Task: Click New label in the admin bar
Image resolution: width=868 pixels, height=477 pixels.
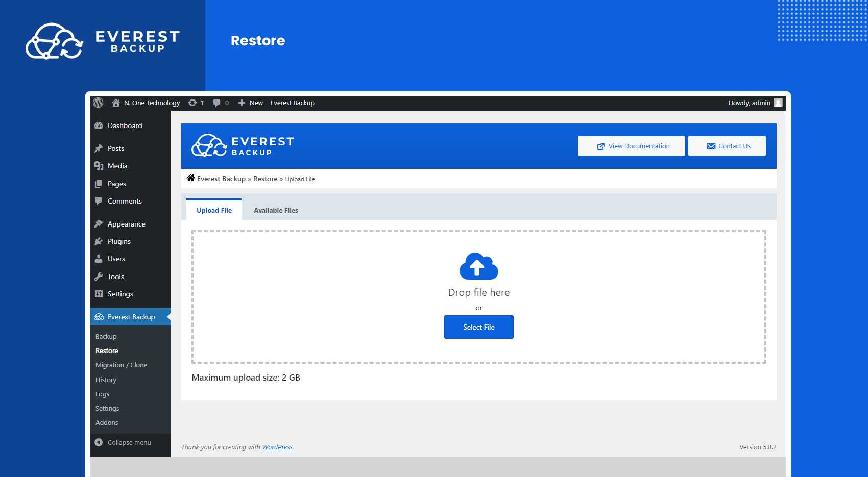Action: [256, 103]
